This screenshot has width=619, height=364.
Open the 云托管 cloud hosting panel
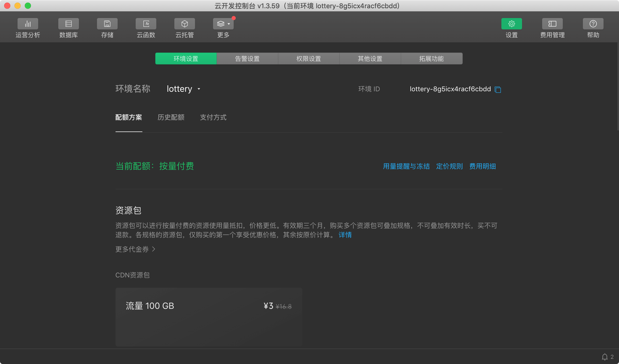[184, 24]
